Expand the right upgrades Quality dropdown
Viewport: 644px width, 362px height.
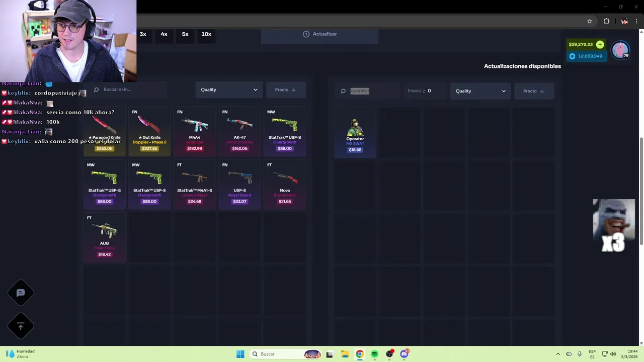tap(480, 91)
